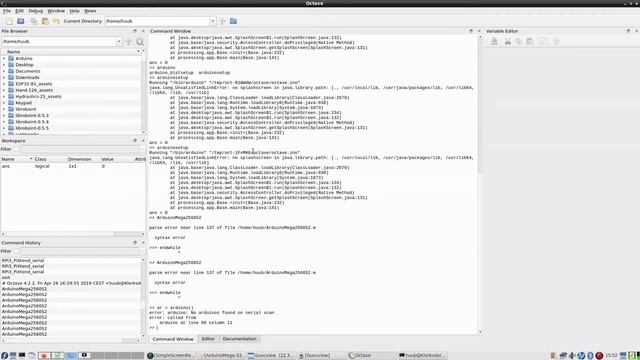640x360 pixels.
Task: Click the Command History filter input field
Action: click(81, 251)
